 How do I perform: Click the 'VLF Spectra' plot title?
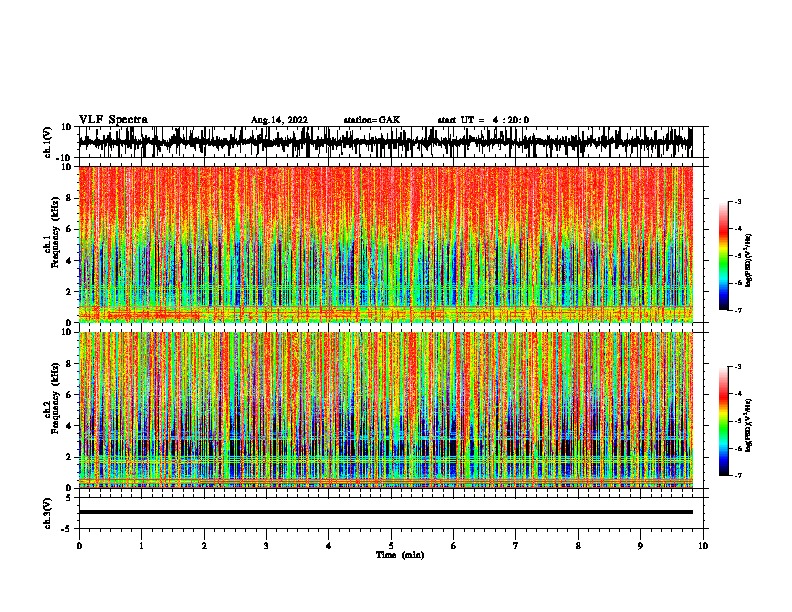(113, 120)
